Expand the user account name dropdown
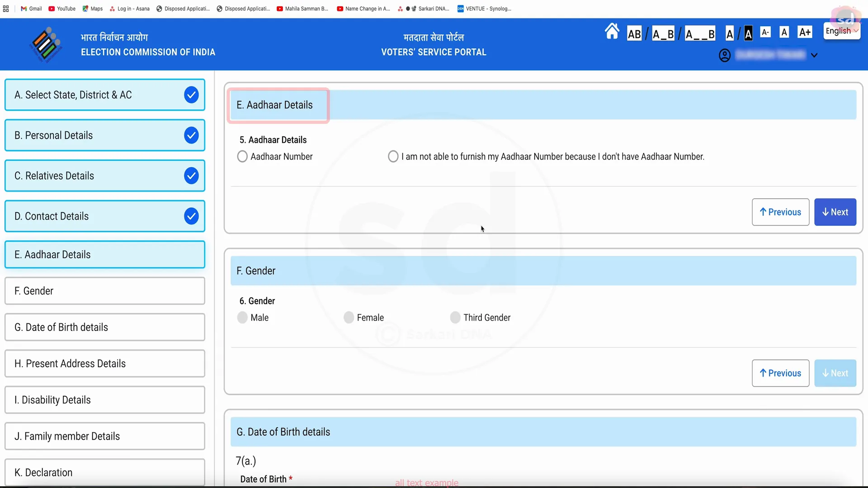Image resolution: width=868 pixels, height=488 pixels. (814, 55)
